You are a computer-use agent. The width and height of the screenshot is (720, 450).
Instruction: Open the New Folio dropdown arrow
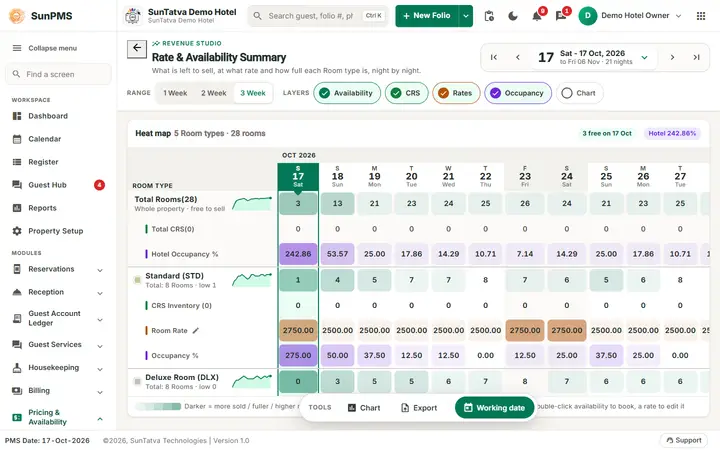(466, 16)
